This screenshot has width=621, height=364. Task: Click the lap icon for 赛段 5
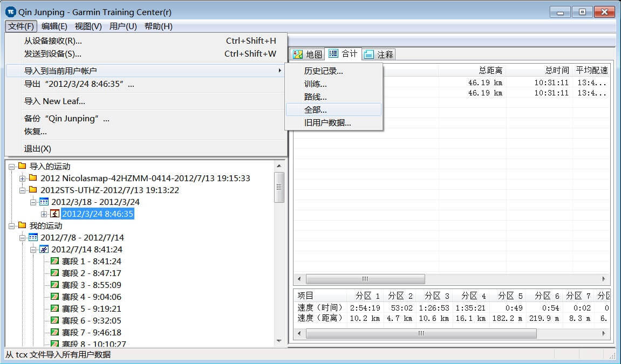pos(54,308)
